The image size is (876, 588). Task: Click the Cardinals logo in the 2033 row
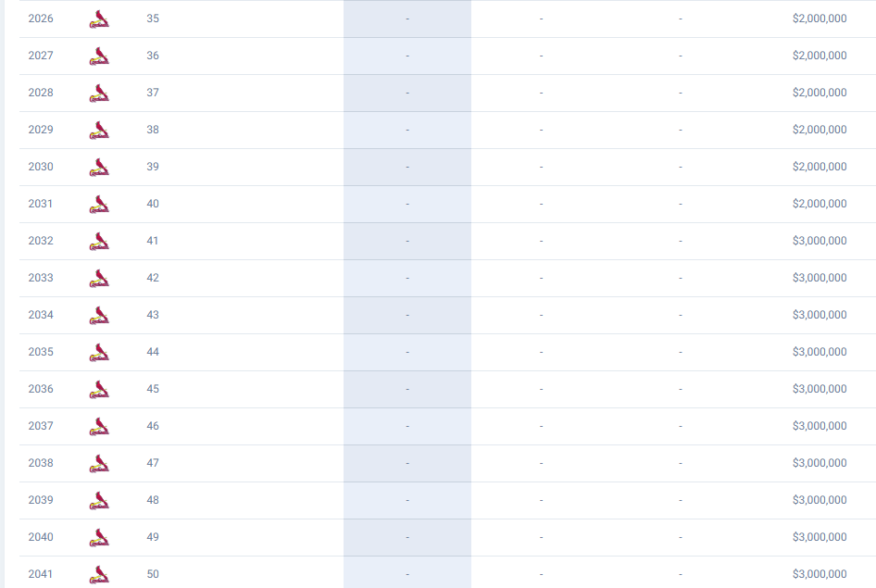(x=99, y=278)
